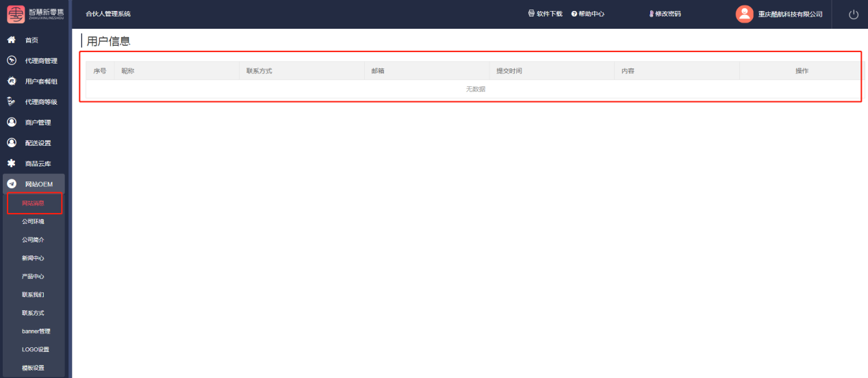Click the icon beside 配送设置
The width and height of the screenshot is (868, 378).
(x=11, y=142)
